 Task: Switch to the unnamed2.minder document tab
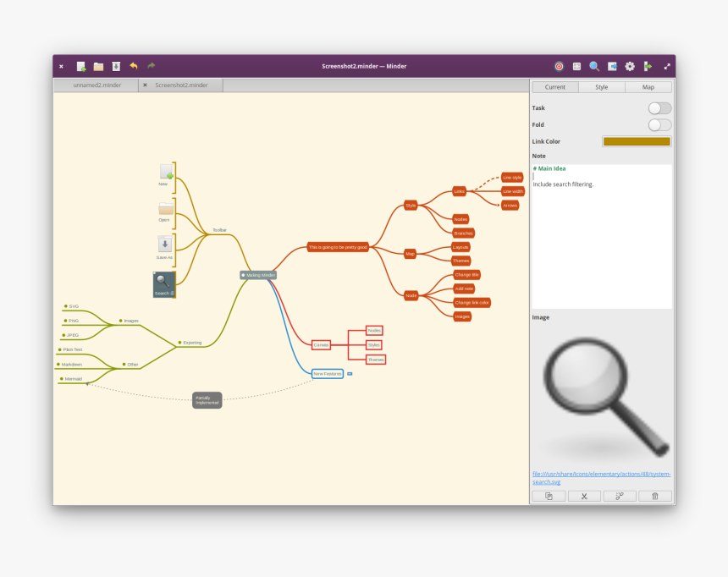pos(97,85)
